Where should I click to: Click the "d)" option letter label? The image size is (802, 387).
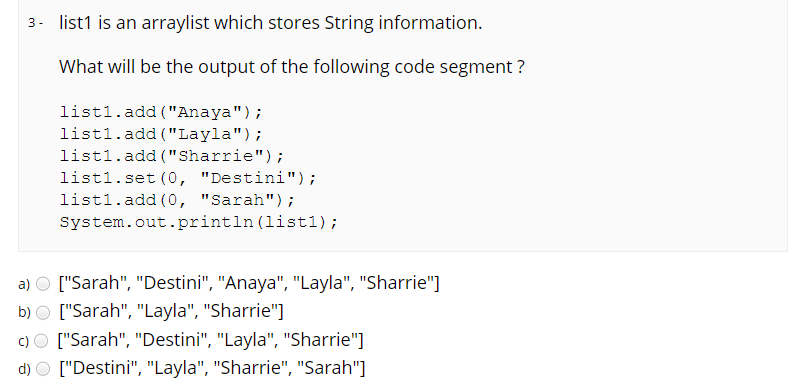24,369
